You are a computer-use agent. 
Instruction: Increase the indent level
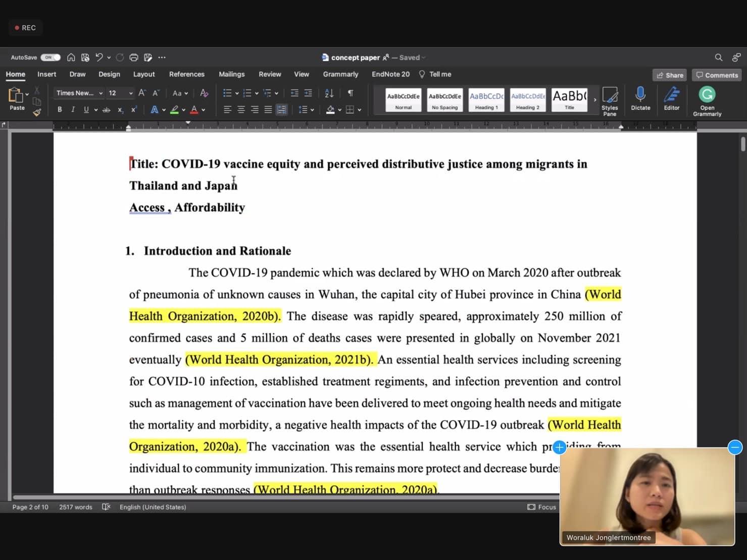pyautogui.click(x=308, y=93)
